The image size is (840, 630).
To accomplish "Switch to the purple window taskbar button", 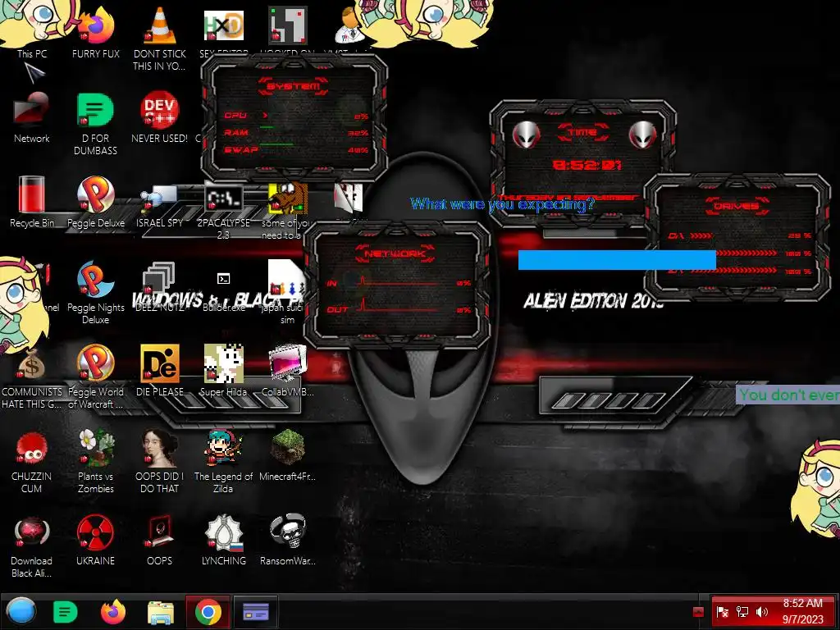I will coord(256,611).
